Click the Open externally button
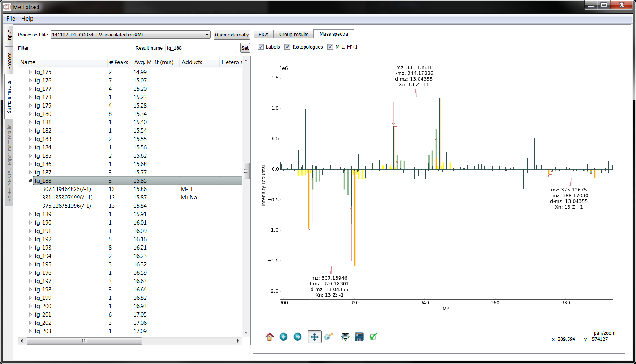 click(x=232, y=35)
